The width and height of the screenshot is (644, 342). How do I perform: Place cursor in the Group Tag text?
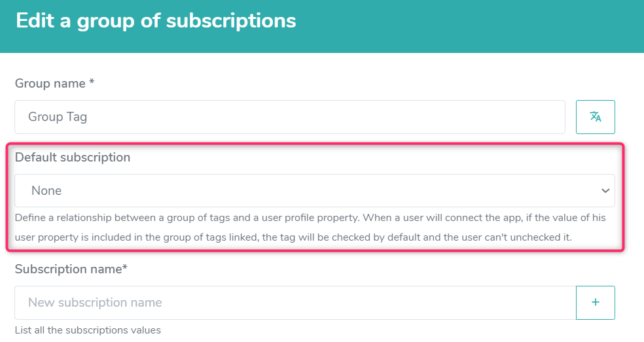pyautogui.click(x=58, y=117)
